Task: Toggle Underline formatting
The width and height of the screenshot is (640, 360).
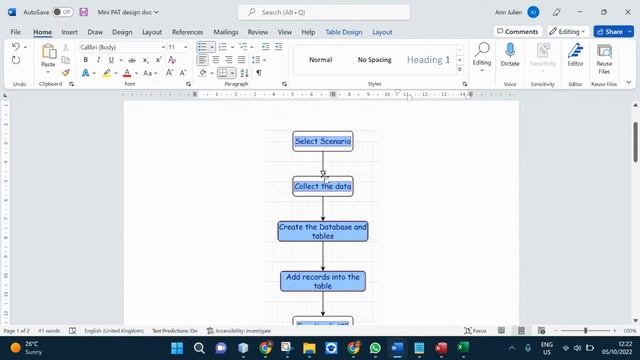Action: coord(111,60)
